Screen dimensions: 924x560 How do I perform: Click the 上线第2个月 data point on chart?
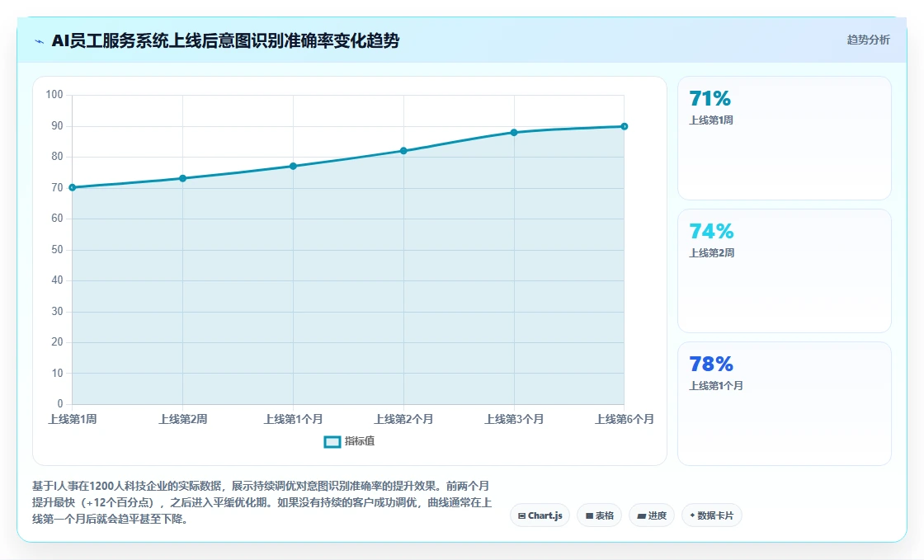[x=403, y=151]
